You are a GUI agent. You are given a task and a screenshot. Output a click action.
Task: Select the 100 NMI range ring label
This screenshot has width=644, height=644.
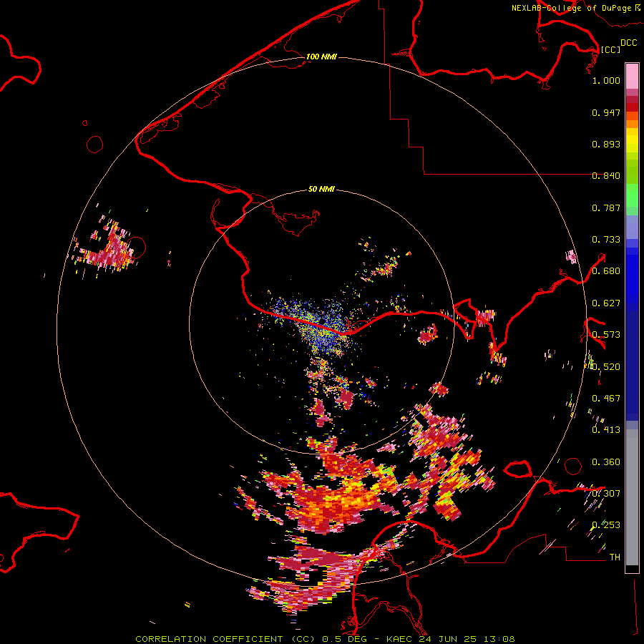tap(321, 57)
